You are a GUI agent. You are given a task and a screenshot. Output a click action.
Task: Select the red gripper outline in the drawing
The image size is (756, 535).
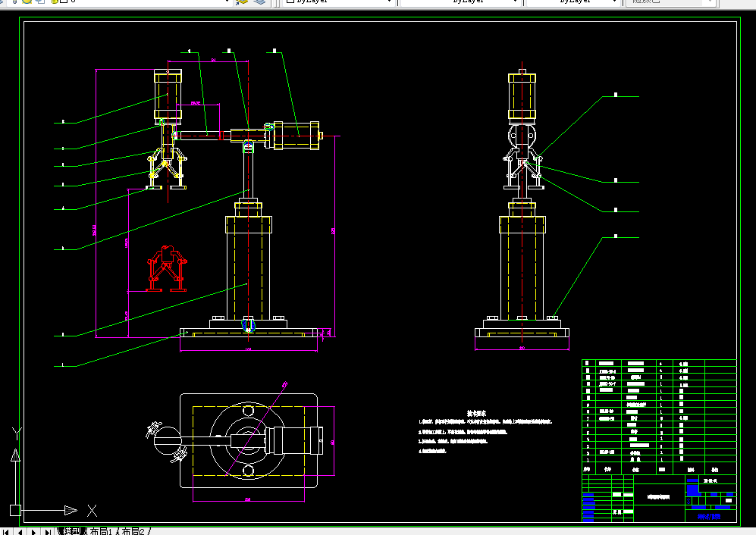[167, 268]
